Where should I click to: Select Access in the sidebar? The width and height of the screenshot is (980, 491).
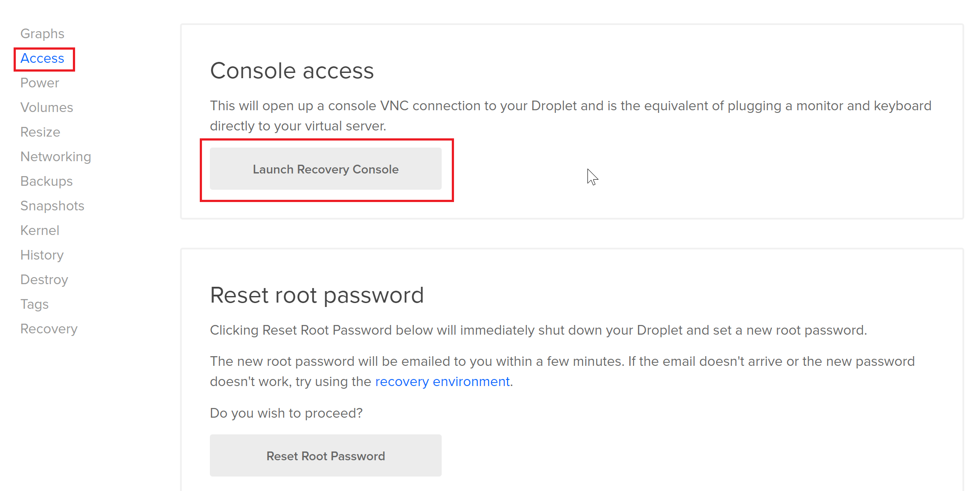pyautogui.click(x=42, y=58)
